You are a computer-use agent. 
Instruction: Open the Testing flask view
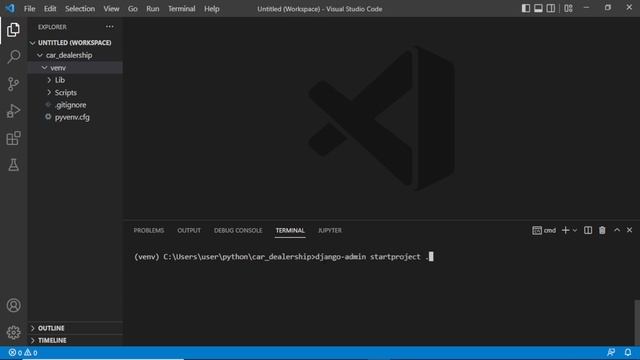point(13,165)
